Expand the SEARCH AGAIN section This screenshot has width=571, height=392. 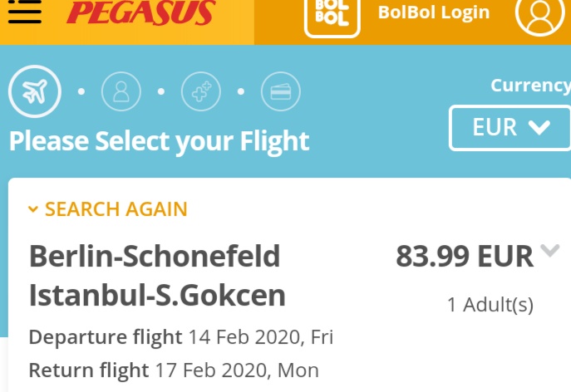click(108, 209)
